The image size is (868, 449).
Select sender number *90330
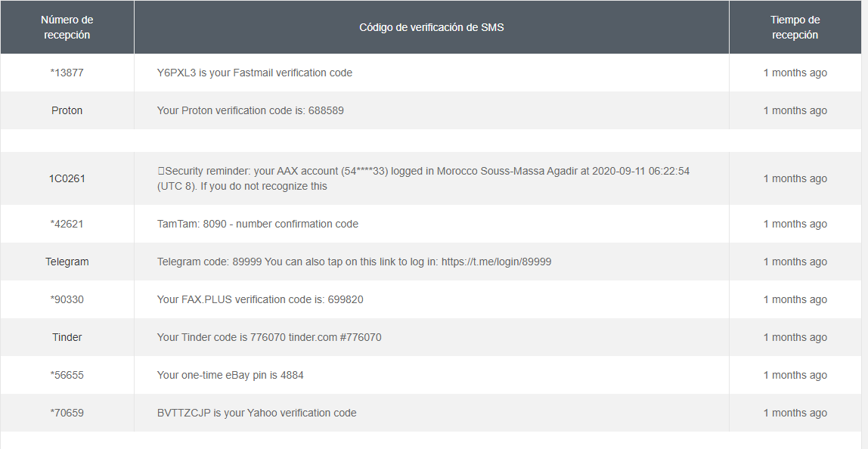click(x=67, y=299)
